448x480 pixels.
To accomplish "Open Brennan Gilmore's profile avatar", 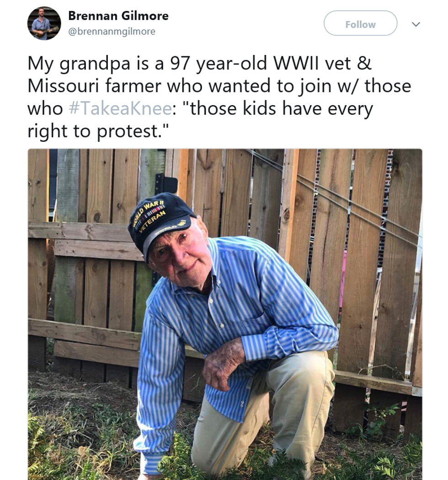I will [44, 23].
